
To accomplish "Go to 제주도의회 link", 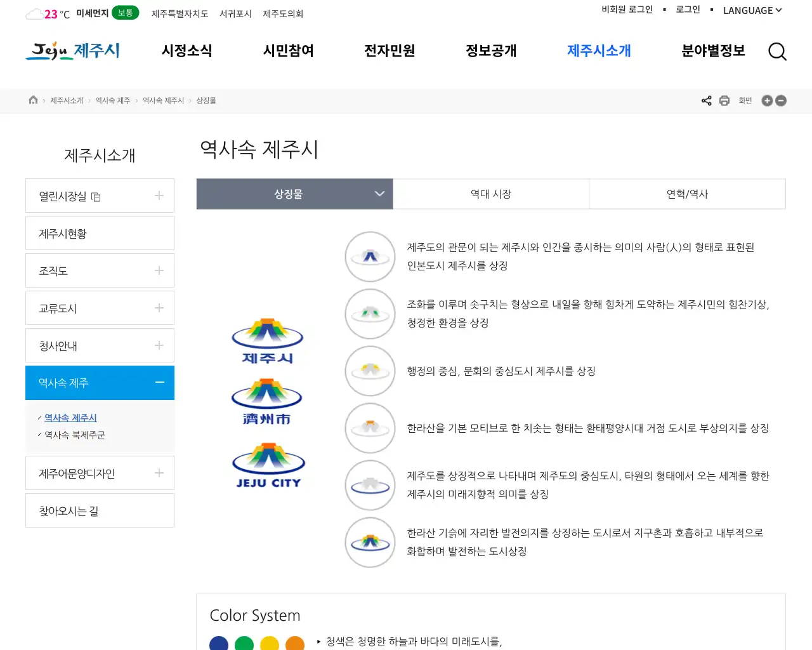I will [283, 13].
